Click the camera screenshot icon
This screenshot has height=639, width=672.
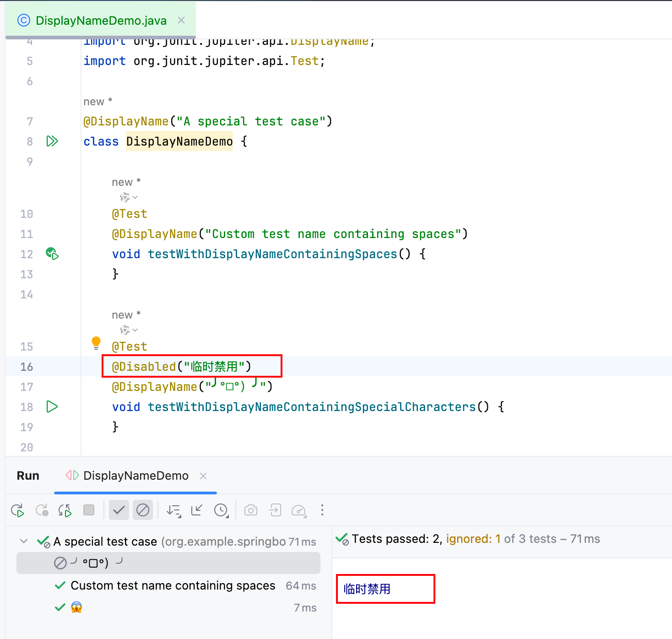tap(251, 510)
